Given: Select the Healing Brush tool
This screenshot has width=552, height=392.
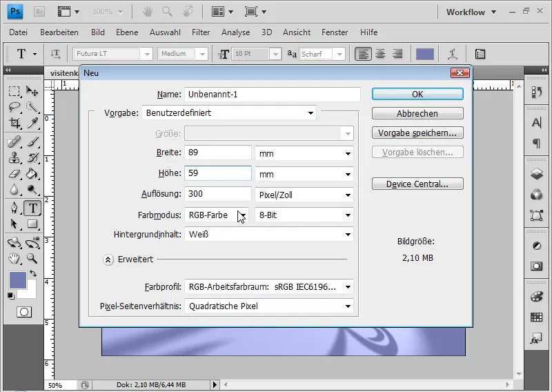Looking at the screenshot, I should [x=14, y=142].
